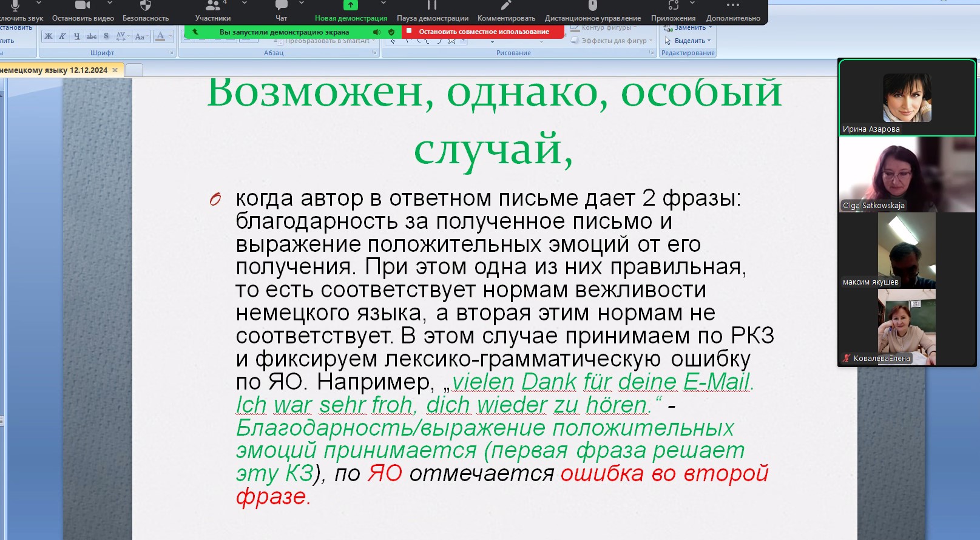Screen dimensions: 980x540
Task: Open the Дополнительно more options menu
Action: click(732, 6)
